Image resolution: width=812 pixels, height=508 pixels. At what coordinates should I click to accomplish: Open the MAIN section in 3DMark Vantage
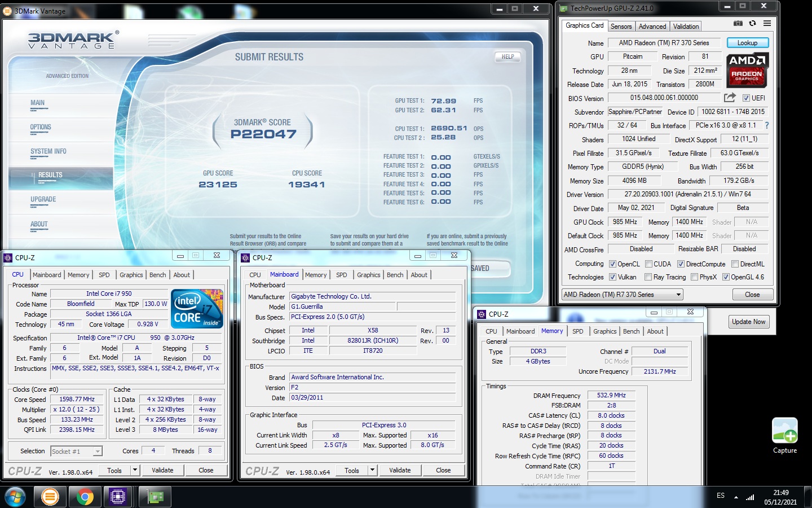[37, 103]
